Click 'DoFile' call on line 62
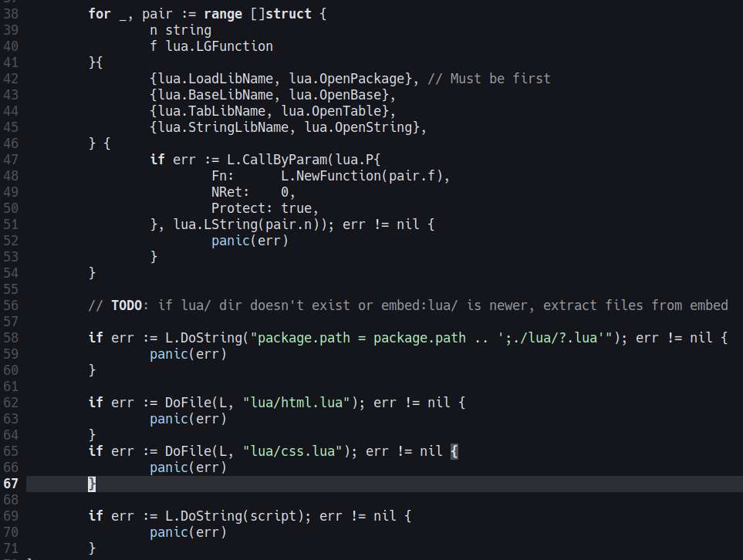743x560 pixels. (188, 403)
